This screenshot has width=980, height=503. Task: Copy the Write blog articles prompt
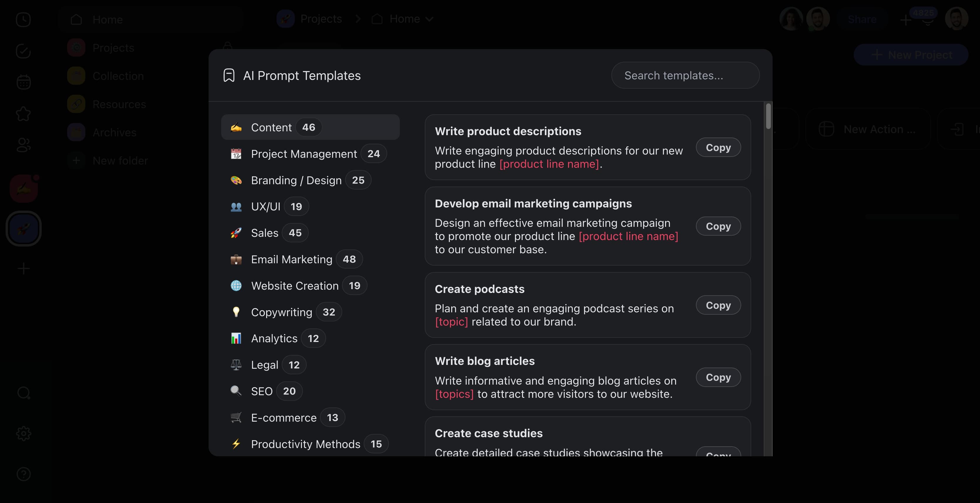tap(718, 377)
